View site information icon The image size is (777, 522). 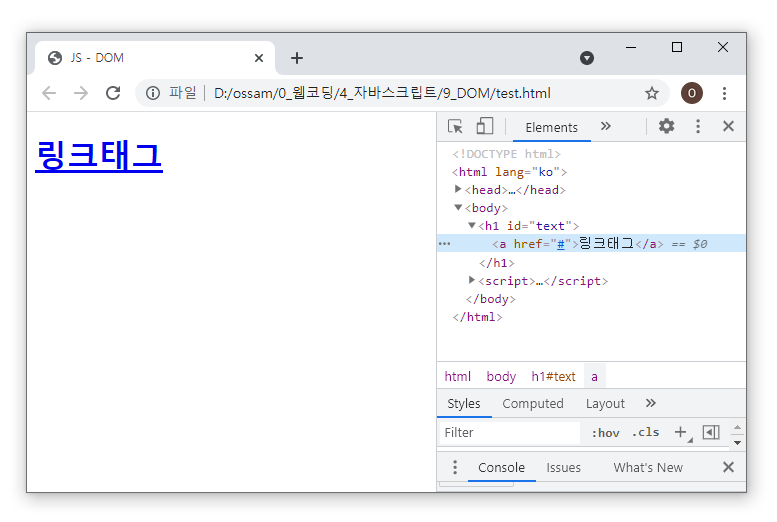[x=153, y=93]
